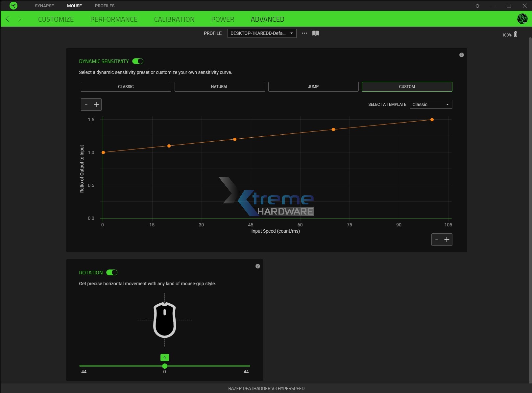The image size is (532, 393).
Task: Select the Jump sensitivity preset
Action: [313, 87]
